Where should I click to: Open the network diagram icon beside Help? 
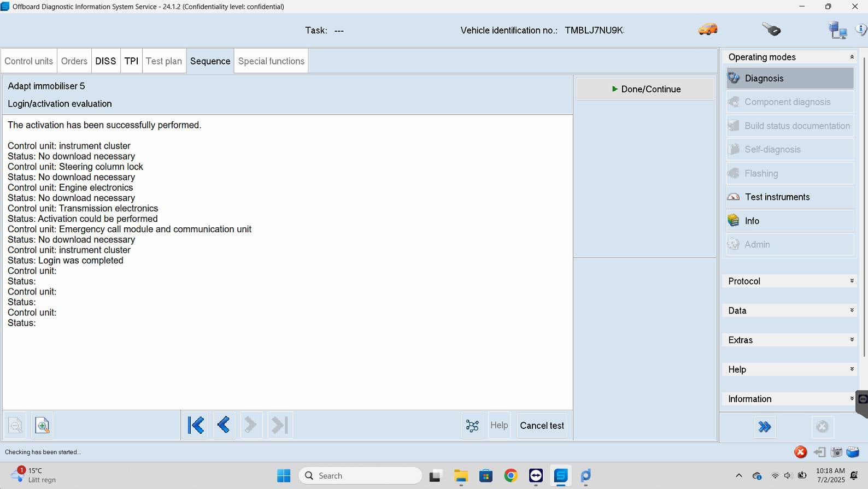coord(472,425)
